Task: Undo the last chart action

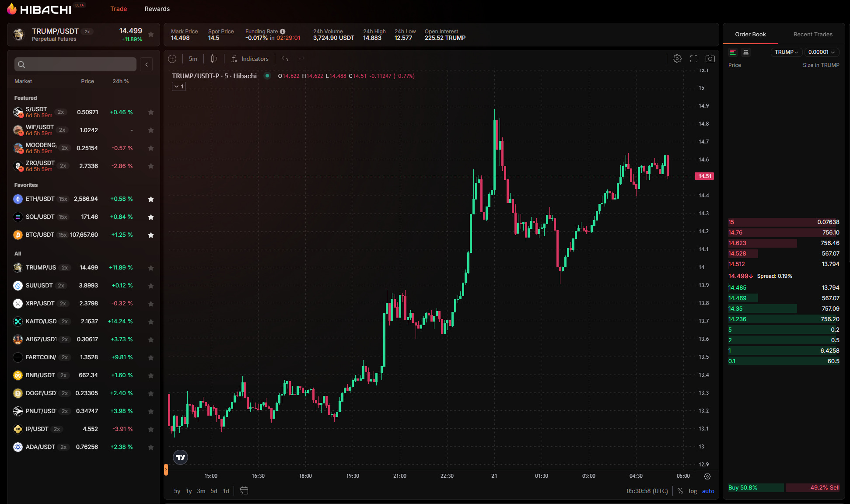Action: (285, 59)
